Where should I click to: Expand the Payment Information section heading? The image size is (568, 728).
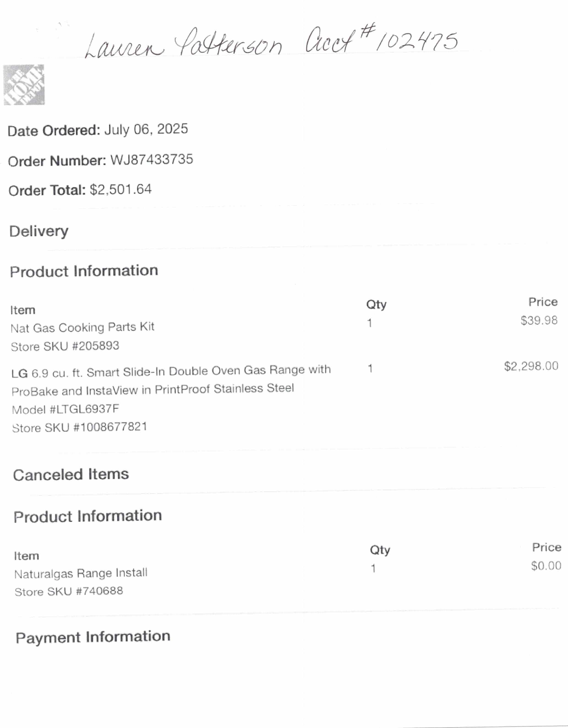pos(93,637)
